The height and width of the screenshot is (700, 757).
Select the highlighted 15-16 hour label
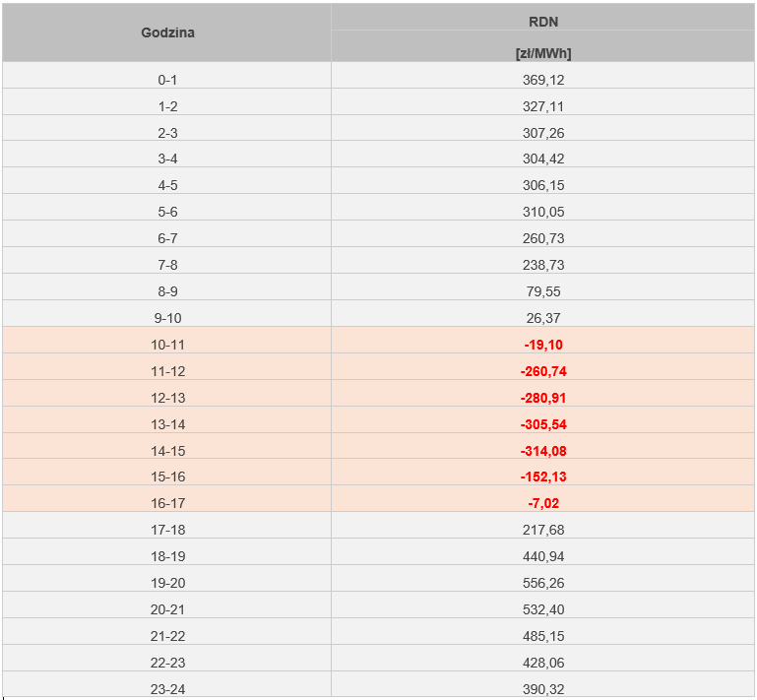[167, 477]
